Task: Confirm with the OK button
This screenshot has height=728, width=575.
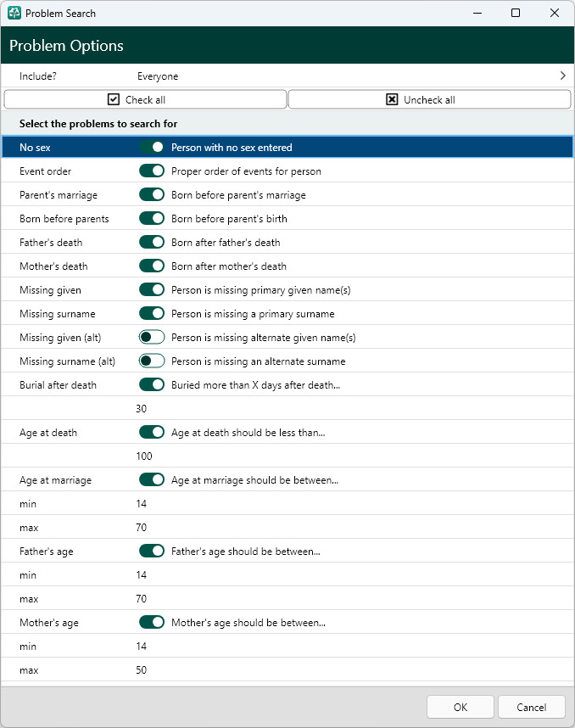Action: pos(461,707)
